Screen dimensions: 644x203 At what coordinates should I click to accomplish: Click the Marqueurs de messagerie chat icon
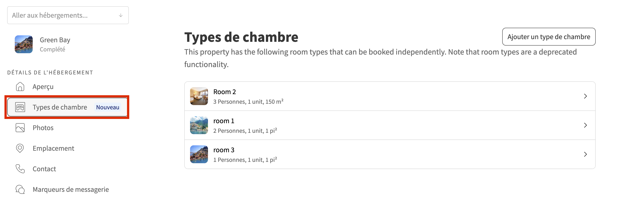(20, 189)
